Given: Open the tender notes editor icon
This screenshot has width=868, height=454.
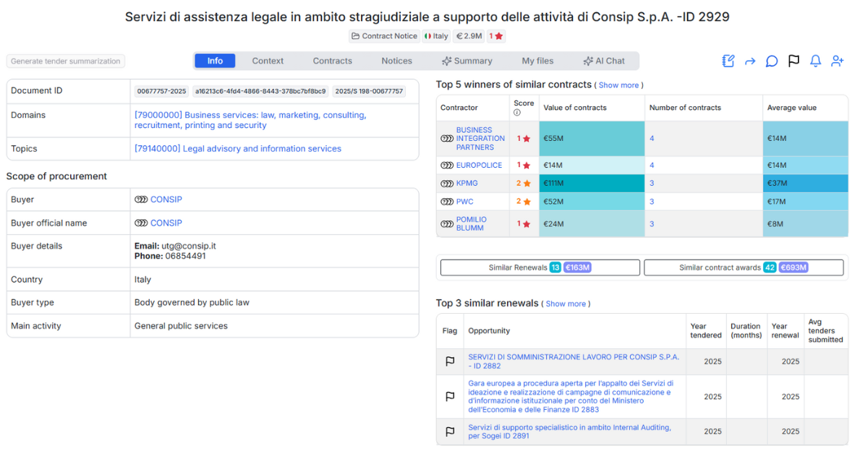Looking at the screenshot, I should click(x=728, y=61).
